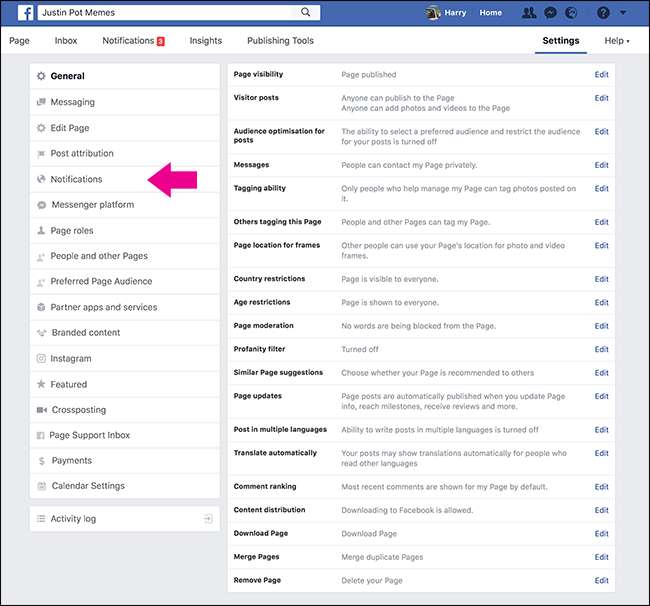Switch to the Insights tab
Image resolution: width=650 pixels, height=606 pixels.
(206, 41)
